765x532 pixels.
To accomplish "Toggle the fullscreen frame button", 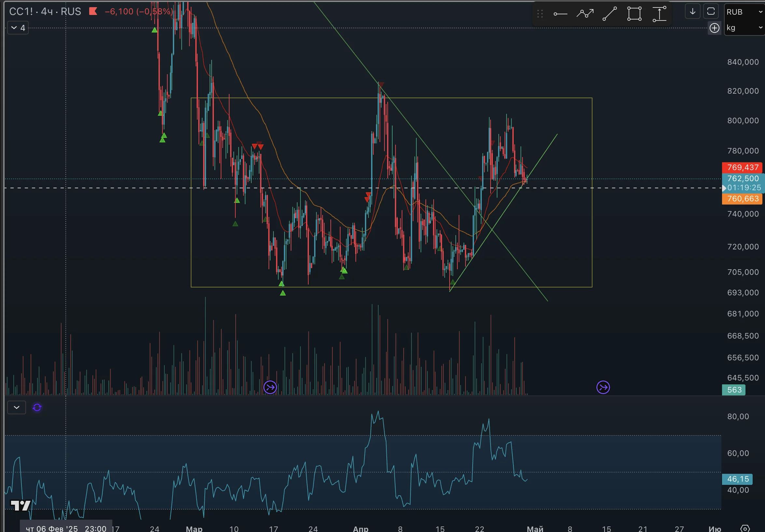I will coord(711,11).
